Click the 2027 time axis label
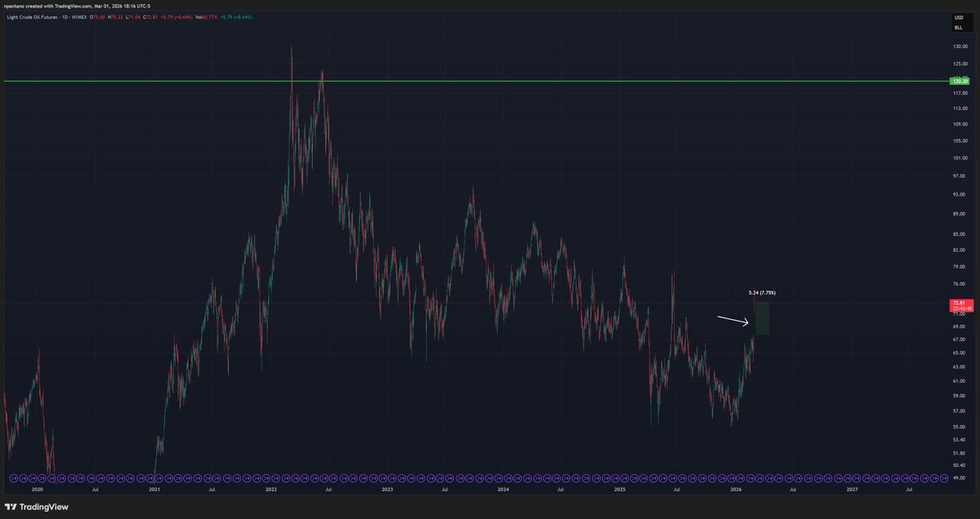 coord(852,490)
